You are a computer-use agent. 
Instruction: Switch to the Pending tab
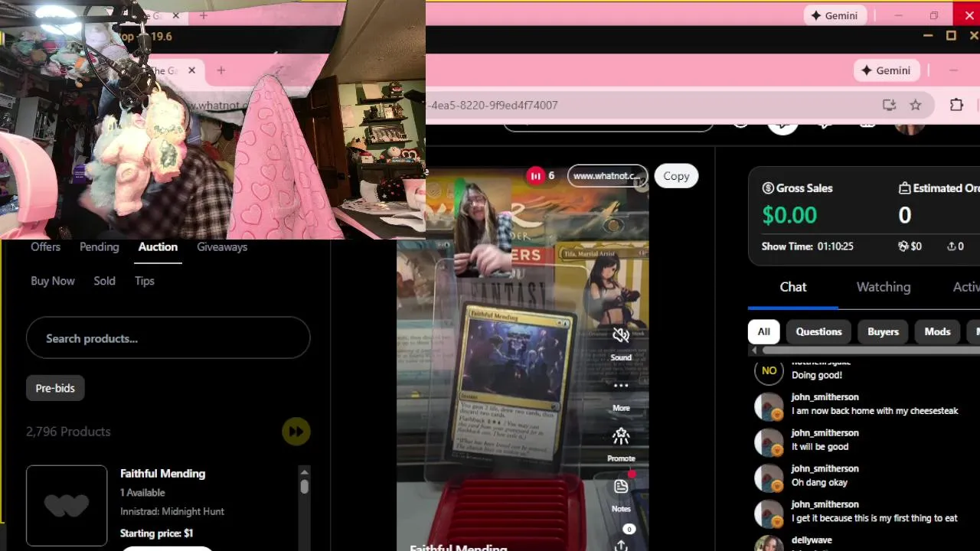pos(99,246)
